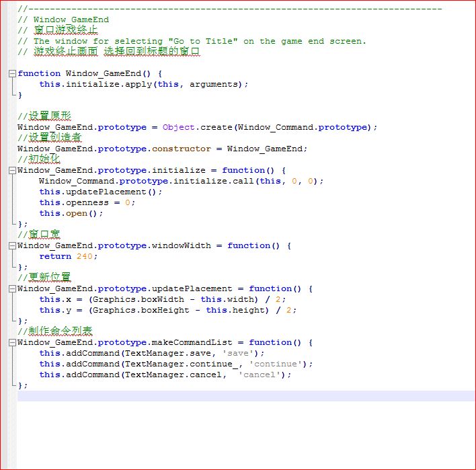Click the 'initialize.call(this, 0, 0);' line
This screenshot has width=476, height=470.
182,182
